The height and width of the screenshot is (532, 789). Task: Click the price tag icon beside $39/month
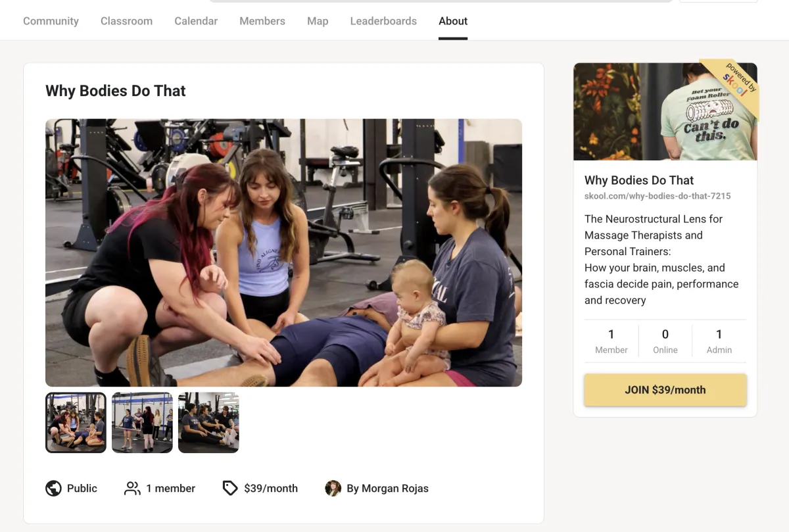(229, 488)
